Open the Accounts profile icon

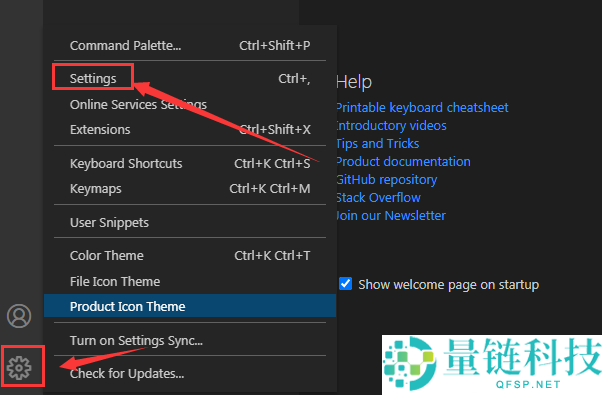click(19, 316)
